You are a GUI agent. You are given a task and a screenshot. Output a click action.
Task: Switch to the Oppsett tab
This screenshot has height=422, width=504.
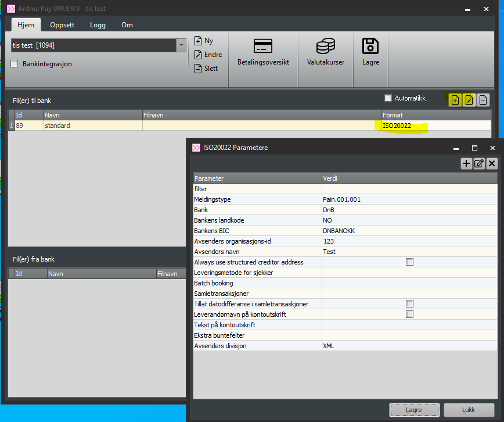coord(62,25)
